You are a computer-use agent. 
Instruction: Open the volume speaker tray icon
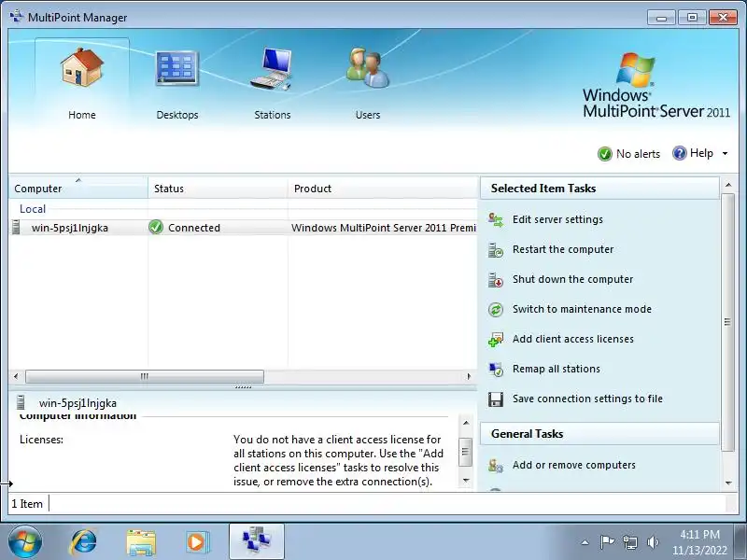(x=653, y=542)
